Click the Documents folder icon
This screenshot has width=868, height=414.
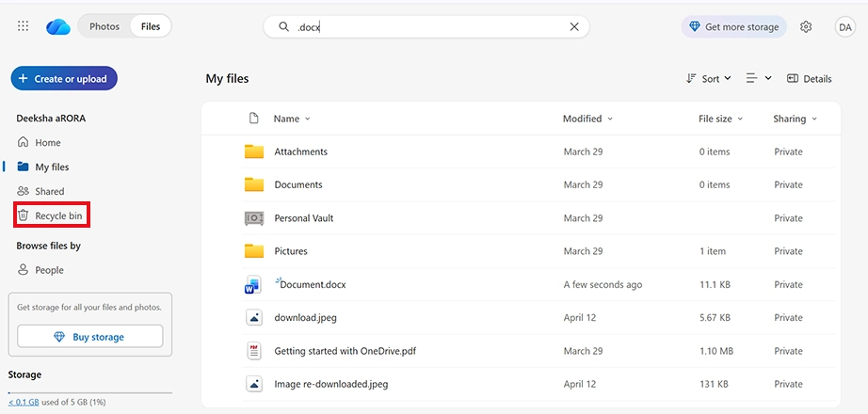[x=254, y=184]
